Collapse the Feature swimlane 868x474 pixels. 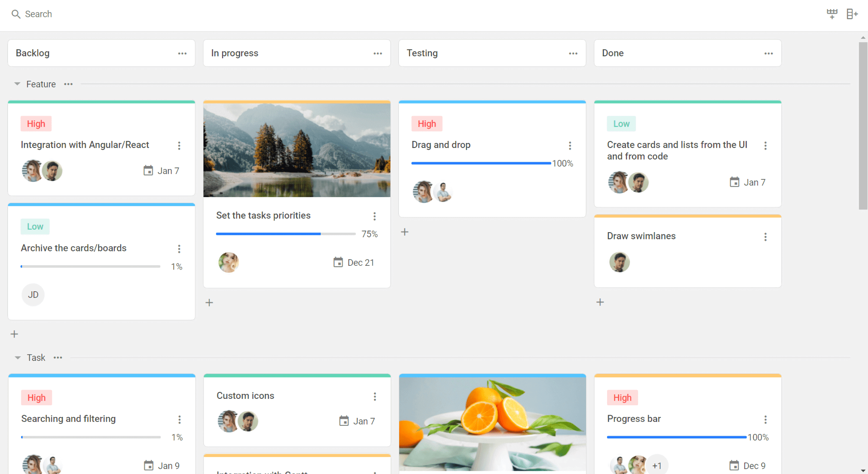(x=17, y=84)
